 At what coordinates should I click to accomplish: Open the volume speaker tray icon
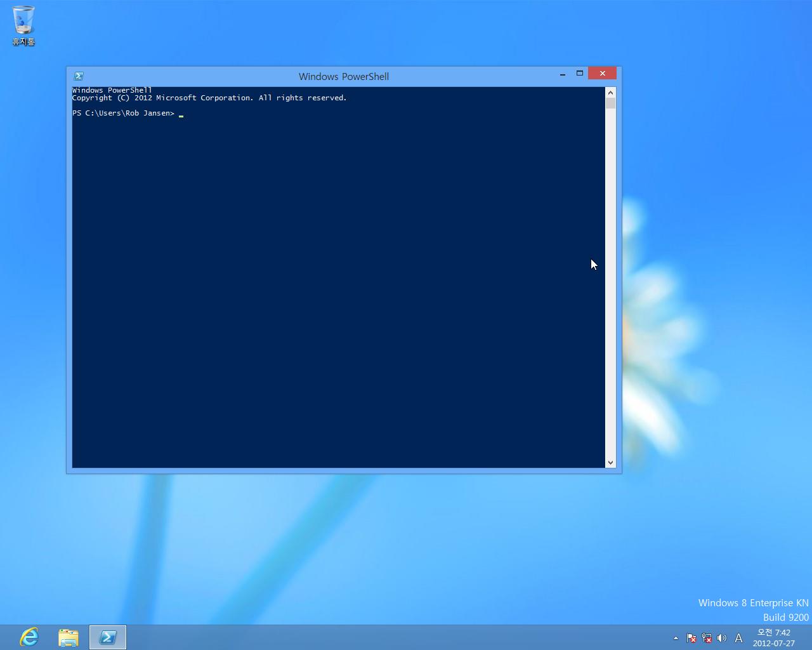tap(721, 638)
